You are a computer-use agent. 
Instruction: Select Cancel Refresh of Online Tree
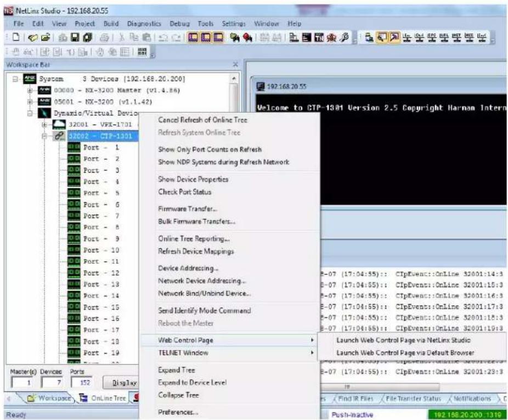pos(202,120)
